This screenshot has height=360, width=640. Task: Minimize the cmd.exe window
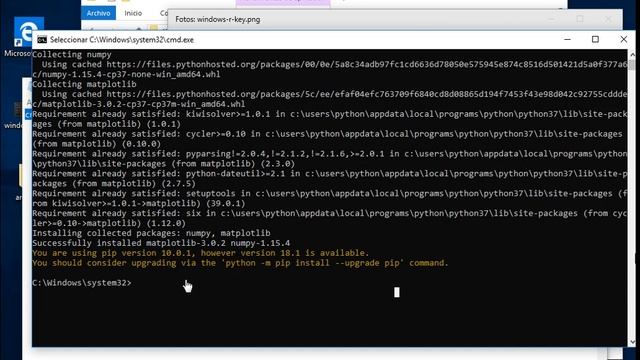(x=567, y=40)
